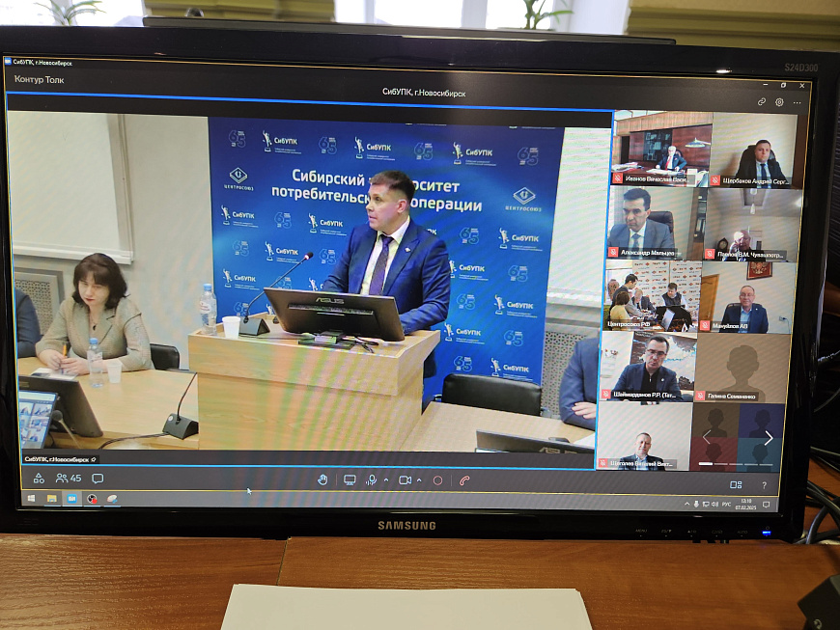Click muted mic icon on Щербаков tile
The width and height of the screenshot is (840, 630).
(x=715, y=181)
